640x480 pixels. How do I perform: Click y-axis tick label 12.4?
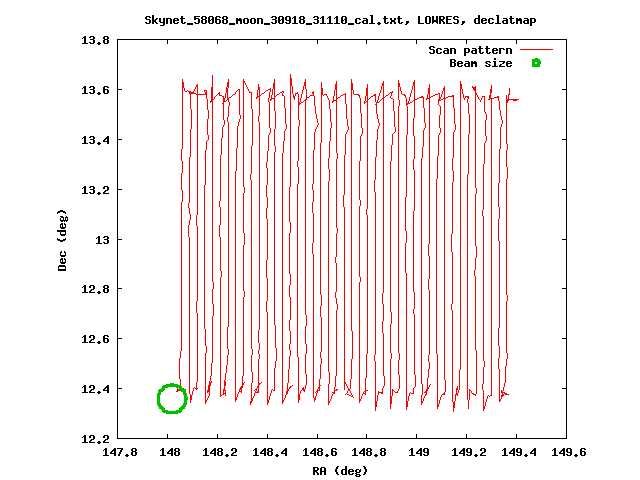pyautogui.click(x=96, y=389)
